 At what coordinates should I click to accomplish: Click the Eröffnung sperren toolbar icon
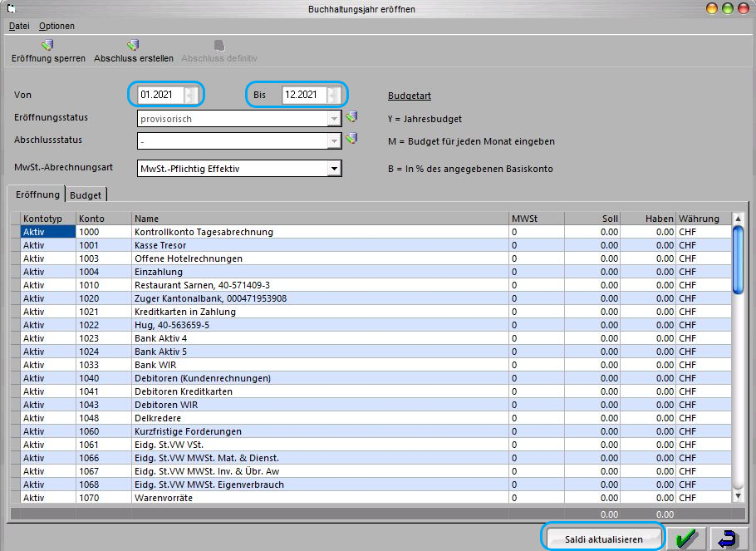click(47, 46)
